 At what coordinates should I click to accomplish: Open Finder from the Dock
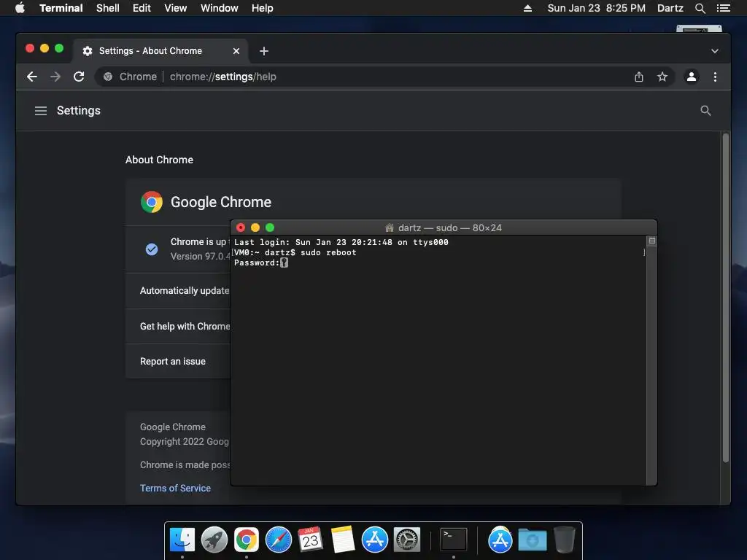tap(182, 540)
